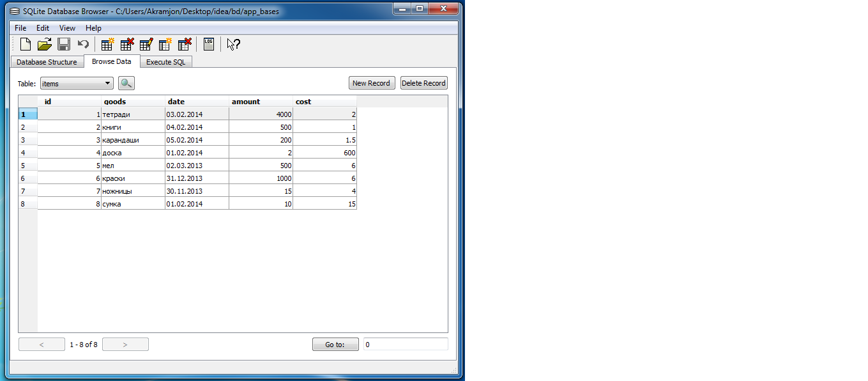Click the Delete Table toolbar icon

point(127,44)
